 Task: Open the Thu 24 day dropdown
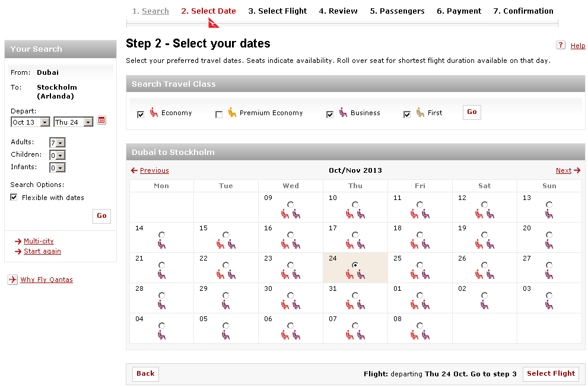(74, 122)
